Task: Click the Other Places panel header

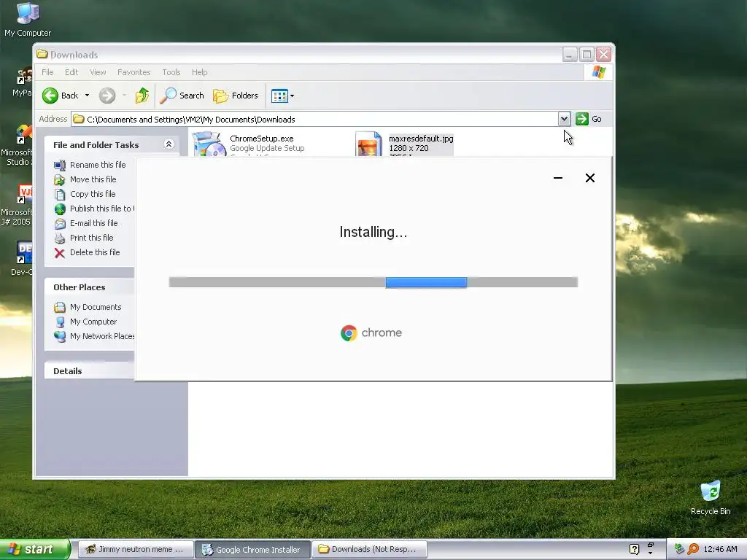Action: tap(90, 287)
